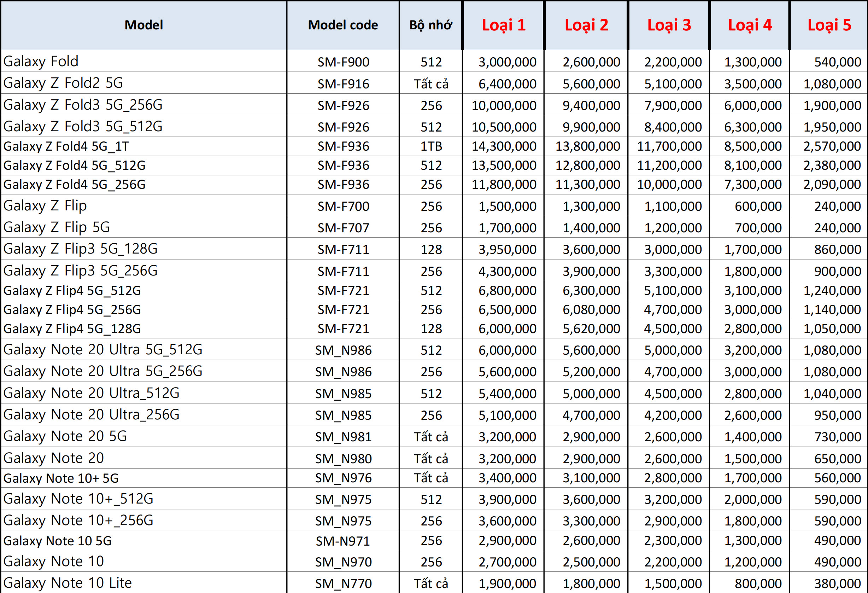Click Galaxy Z Fold4 5G_1T cell

point(66,146)
